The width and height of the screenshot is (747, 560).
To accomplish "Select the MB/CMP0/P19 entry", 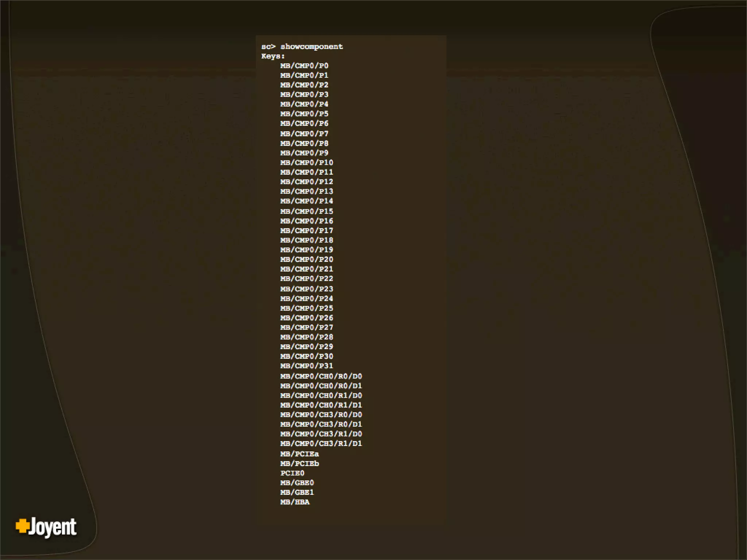I will pyautogui.click(x=307, y=249).
